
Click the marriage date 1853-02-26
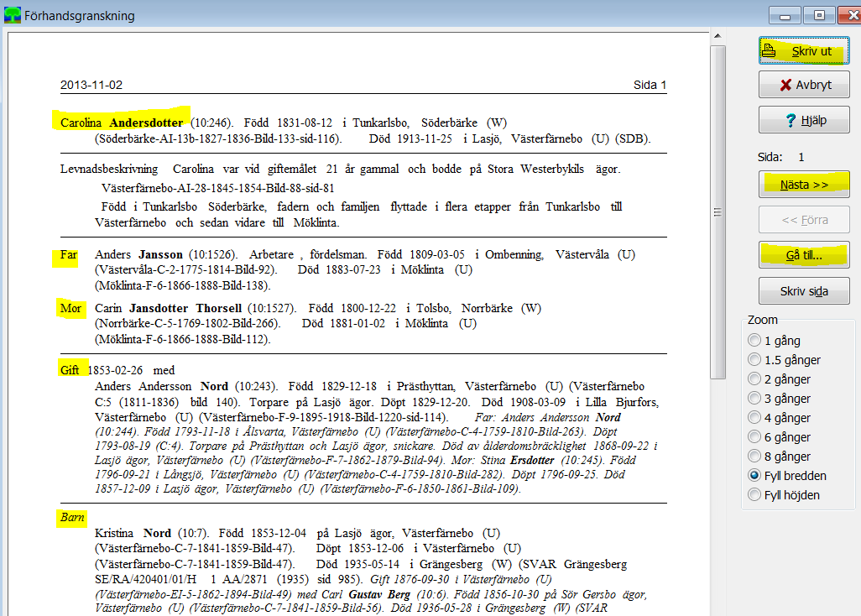(x=115, y=371)
